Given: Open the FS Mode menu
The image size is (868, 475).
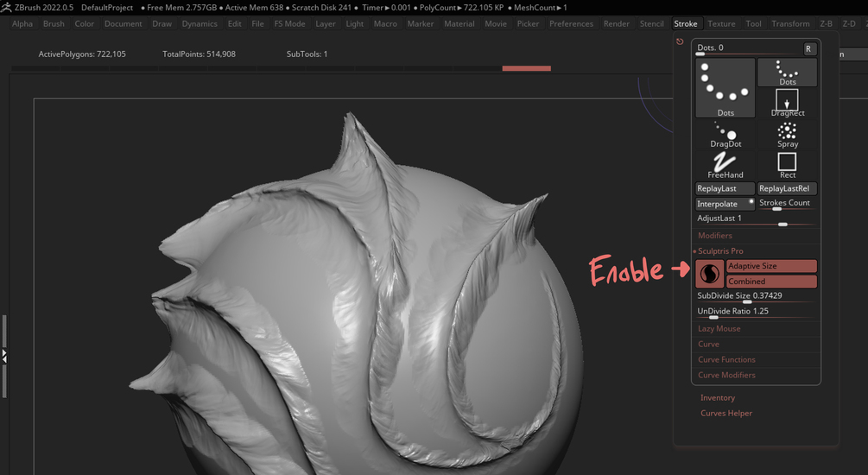Looking at the screenshot, I should coord(289,23).
